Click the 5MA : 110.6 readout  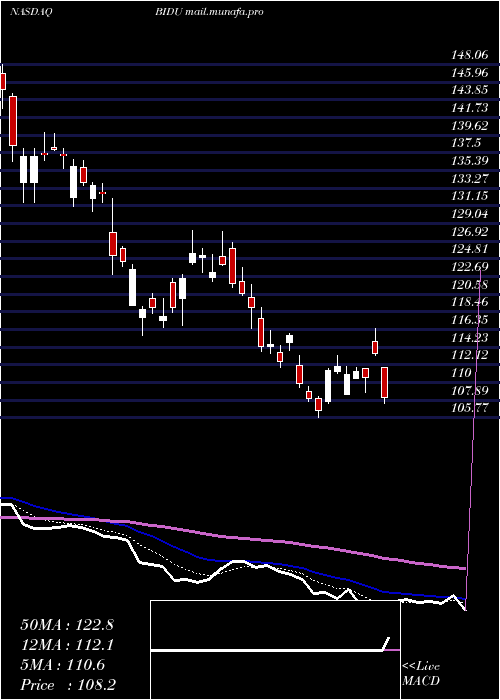pos(63,665)
